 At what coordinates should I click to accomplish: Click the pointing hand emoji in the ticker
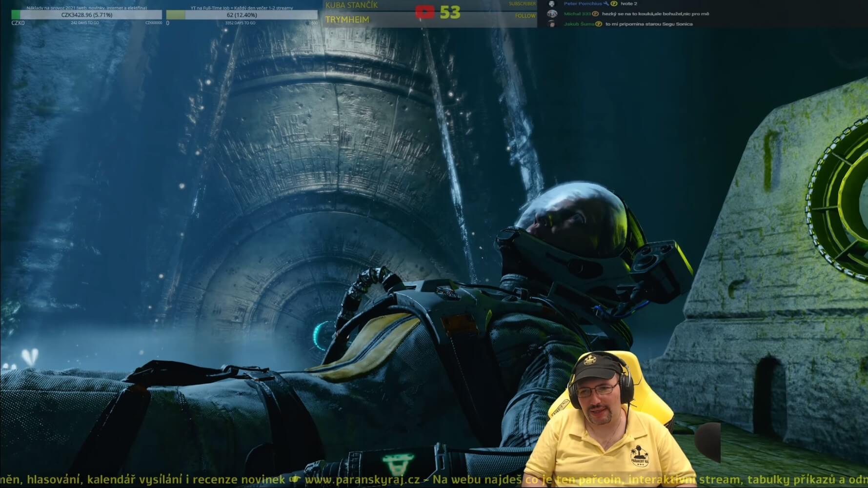[x=295, y=480]
